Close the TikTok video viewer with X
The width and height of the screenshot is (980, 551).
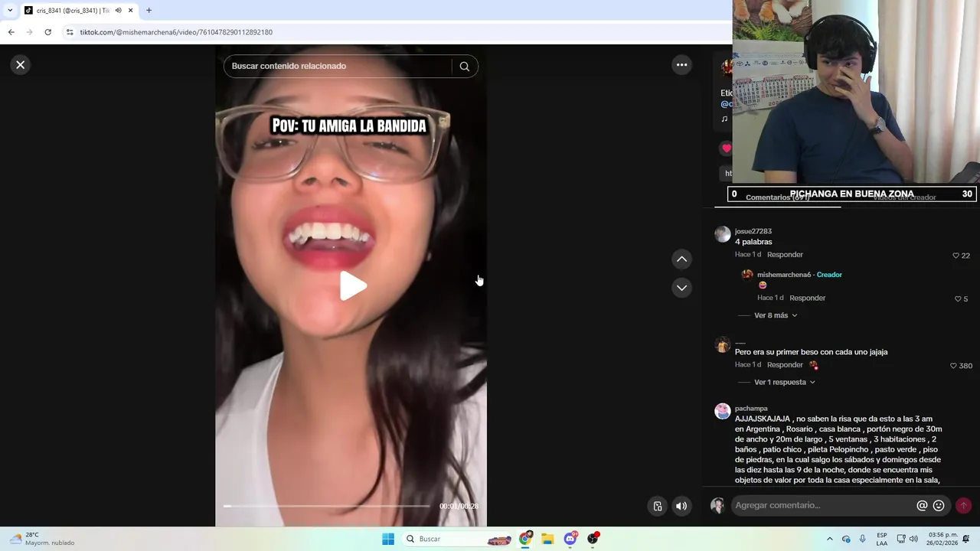click(x=21, y=65)
